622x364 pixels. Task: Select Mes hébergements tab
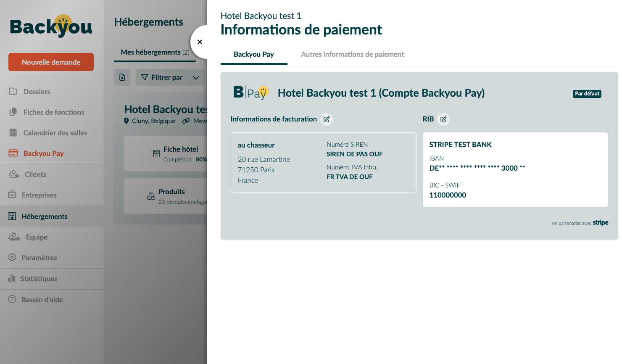click(155, 52)
